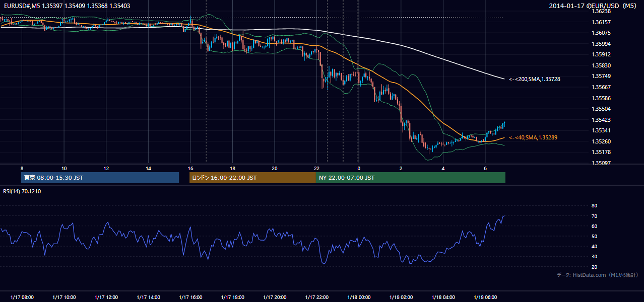Screen dimensions: 644x302
Task: Click hour tick 12 under the price chart
Action: [x=106, y=168]
